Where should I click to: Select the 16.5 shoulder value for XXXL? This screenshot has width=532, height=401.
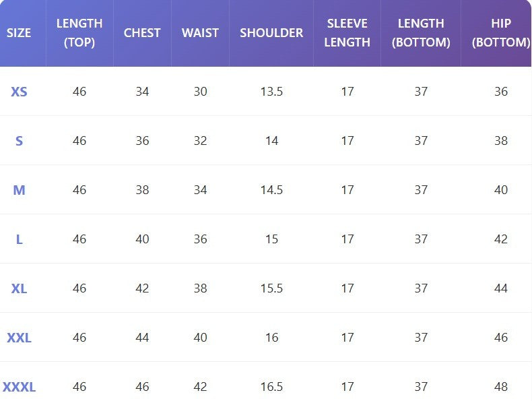271,387
